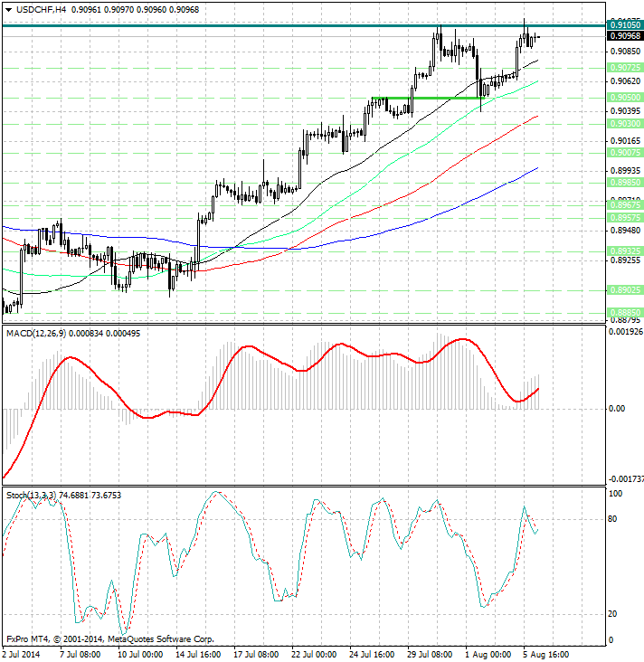
Task: Click the stochastic 20 level label
Action: pyautogui.click(x=612, y=614)
